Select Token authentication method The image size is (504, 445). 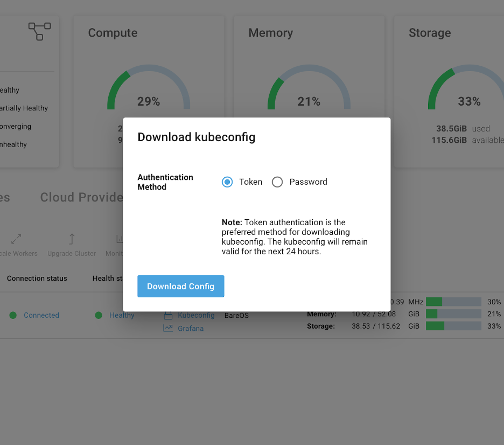[227, 182]
